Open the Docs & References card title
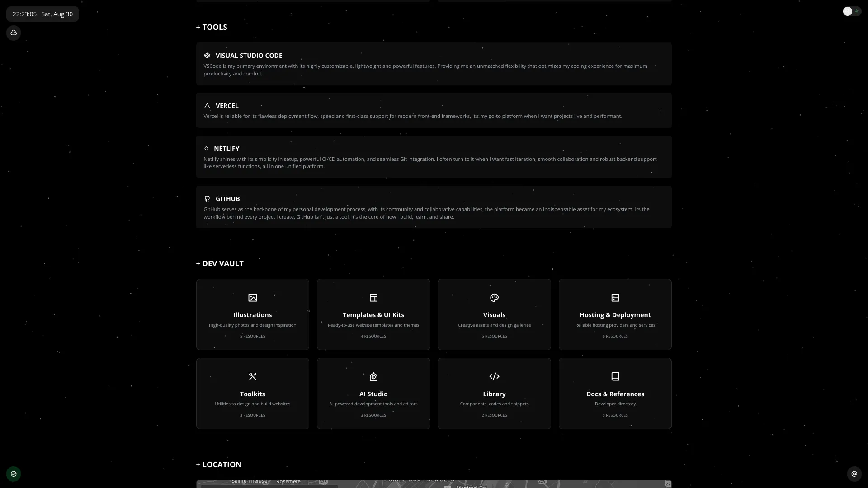This screenshot has width=868, height=488. (x=615, y=394)
